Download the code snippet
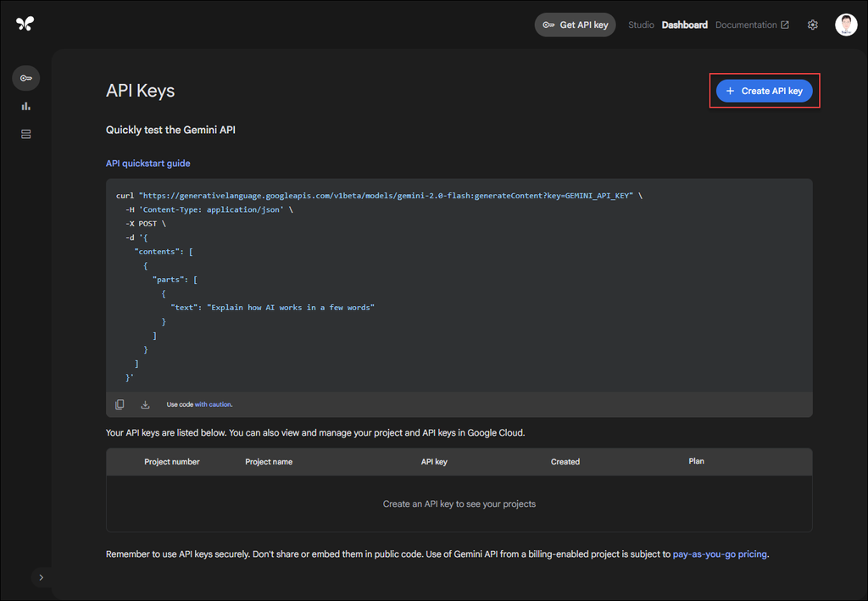Viewport: 868px width, 601px height. pos(145,404)
